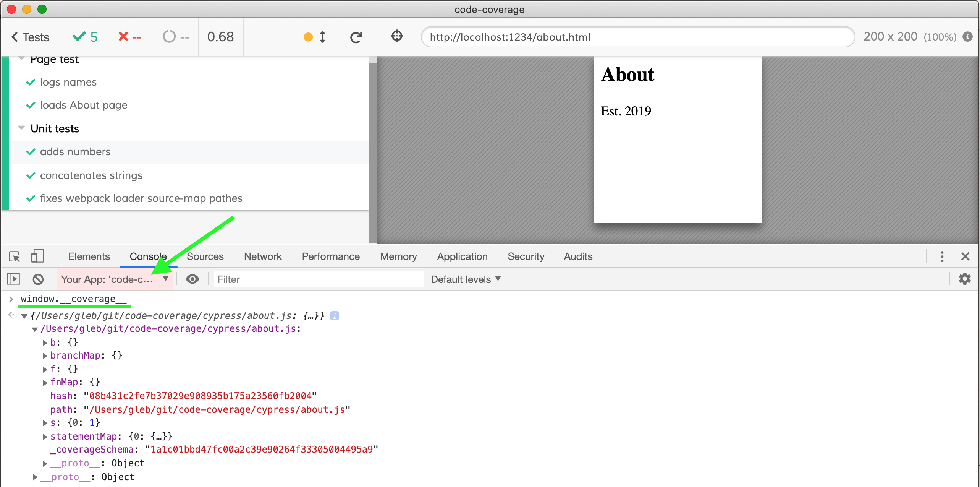980x487 pixels.
Task: Toggle the device toolbar icon
Action: pyautogui.click(x=37, y=256)
